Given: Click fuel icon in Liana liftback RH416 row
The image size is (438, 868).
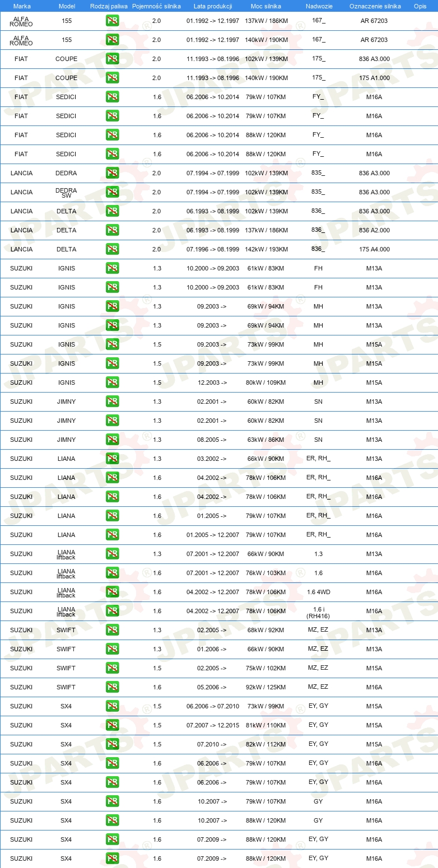Looking at the screenshot, I should pos(112,611).
